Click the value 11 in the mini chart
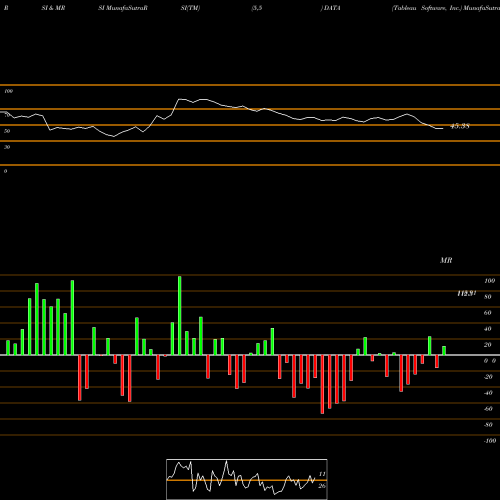The image size is (500, 500). click(x=322, y=474)
